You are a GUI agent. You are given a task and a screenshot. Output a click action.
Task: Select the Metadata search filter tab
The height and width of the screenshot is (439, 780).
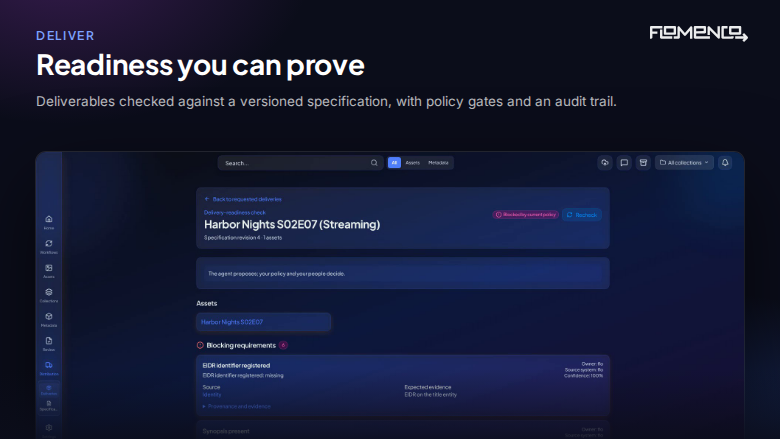point(438,163)
